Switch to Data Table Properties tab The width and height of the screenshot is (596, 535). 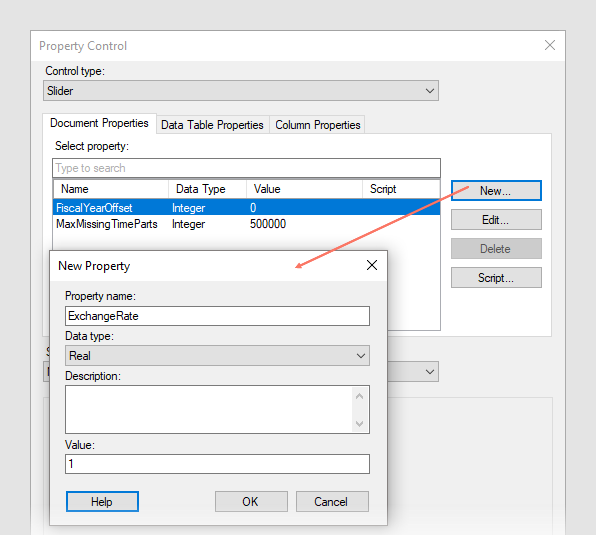(x=212, y=125)
